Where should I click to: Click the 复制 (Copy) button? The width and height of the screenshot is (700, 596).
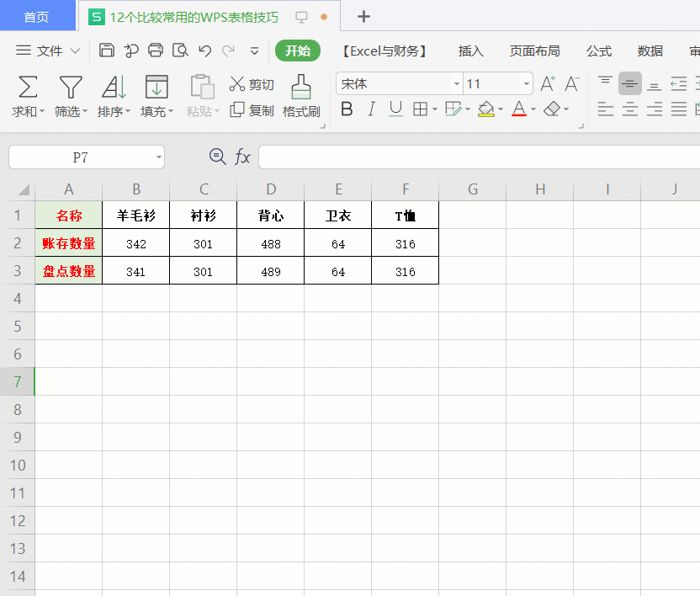coord(252,110)
